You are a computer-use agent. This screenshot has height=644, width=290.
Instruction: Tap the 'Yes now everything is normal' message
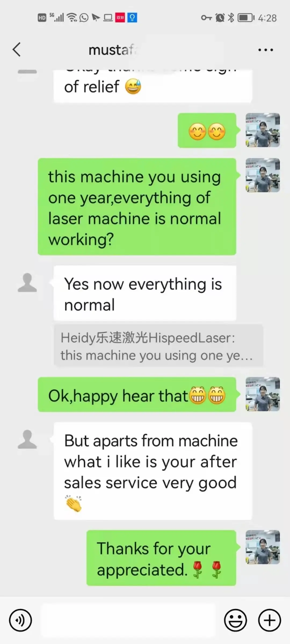click(x=145, y=293)
